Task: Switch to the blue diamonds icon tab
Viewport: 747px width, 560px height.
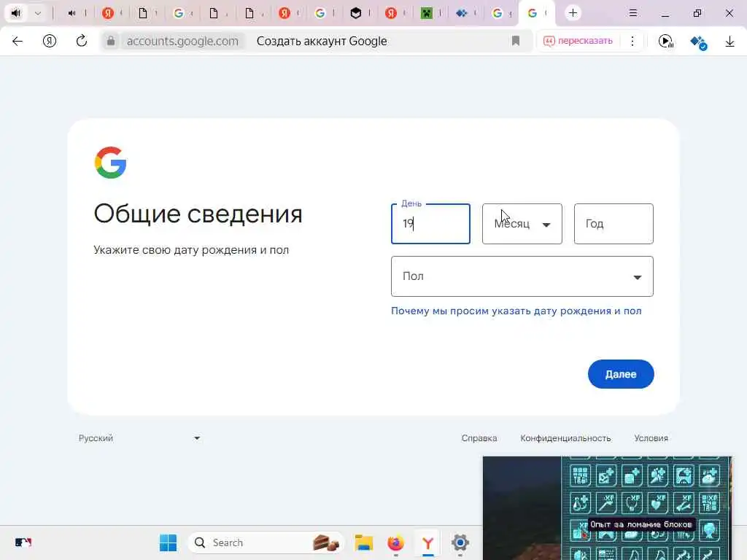Action: 462,13
